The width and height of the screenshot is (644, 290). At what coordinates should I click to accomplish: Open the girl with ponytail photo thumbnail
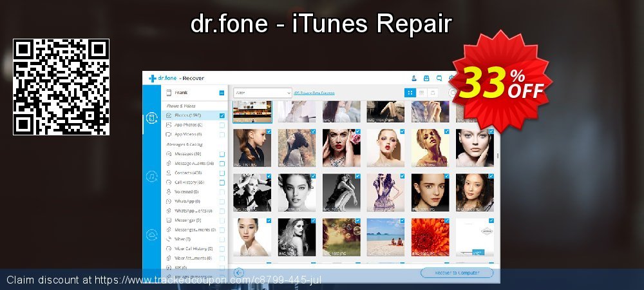point(252,148)
